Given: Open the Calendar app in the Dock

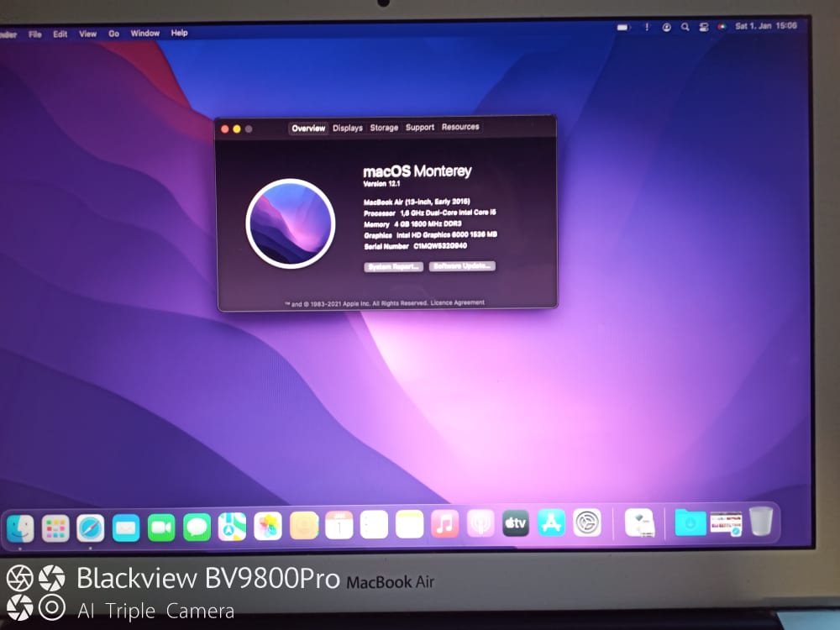Looking at the screenshot, I should pyautogui.click(x=339, y=525).
